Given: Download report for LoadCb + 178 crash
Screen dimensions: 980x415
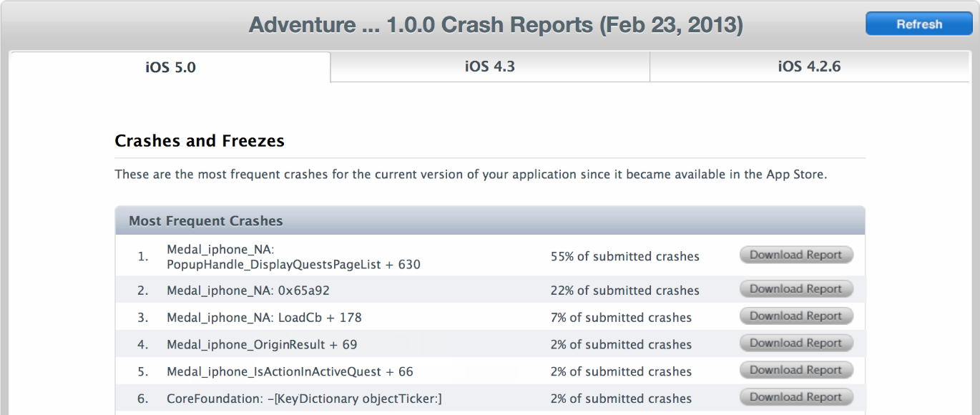Looking at the screenshot, I should [x=795, y=316].
